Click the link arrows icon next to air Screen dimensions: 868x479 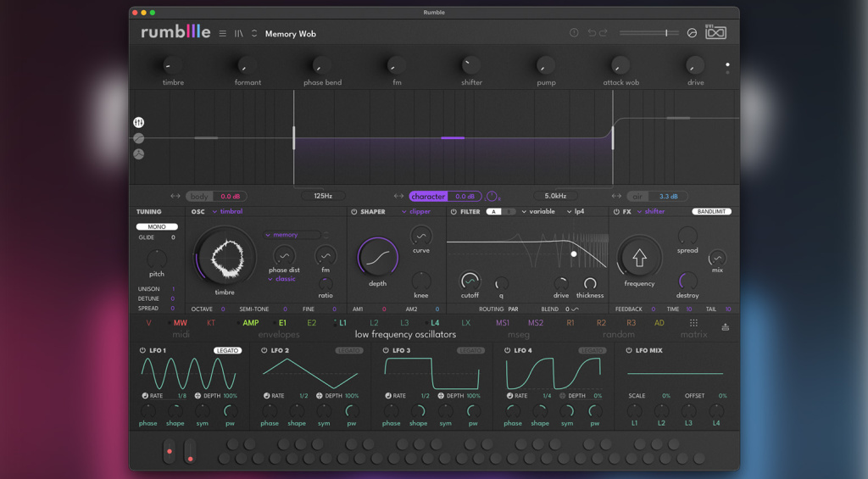tap(617, 196)
